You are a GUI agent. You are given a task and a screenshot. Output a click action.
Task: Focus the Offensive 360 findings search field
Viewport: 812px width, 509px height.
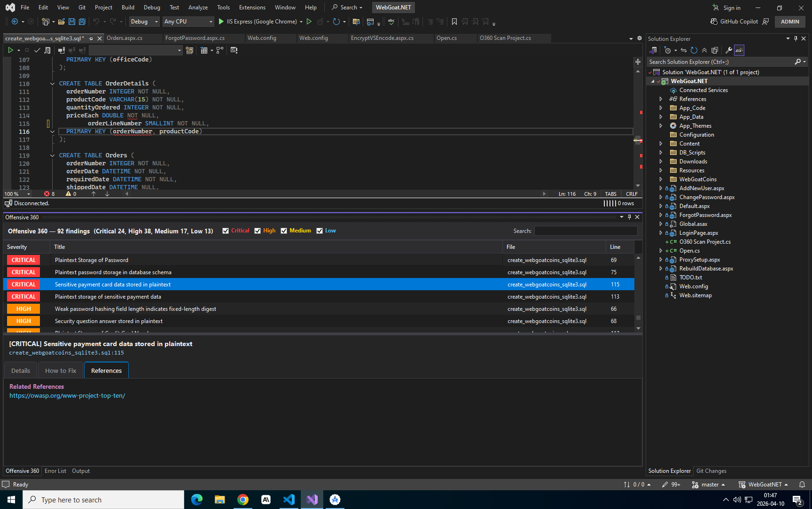(x=586, y=231)
